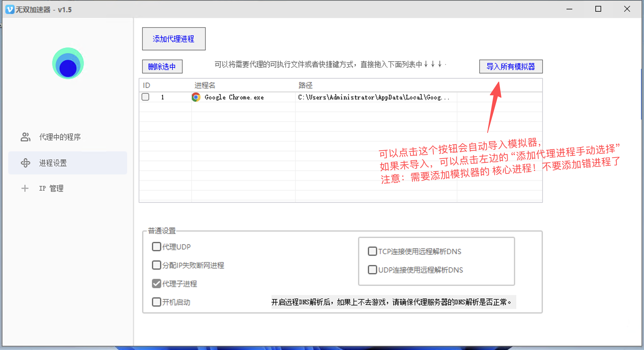
Task: Enable 代理UDP option
Action: (x=156, y=247)
